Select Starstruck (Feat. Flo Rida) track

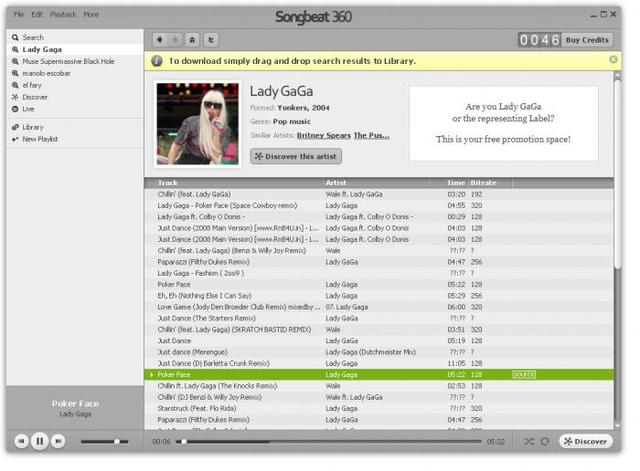pyautogui.click(x=379, y=409)
